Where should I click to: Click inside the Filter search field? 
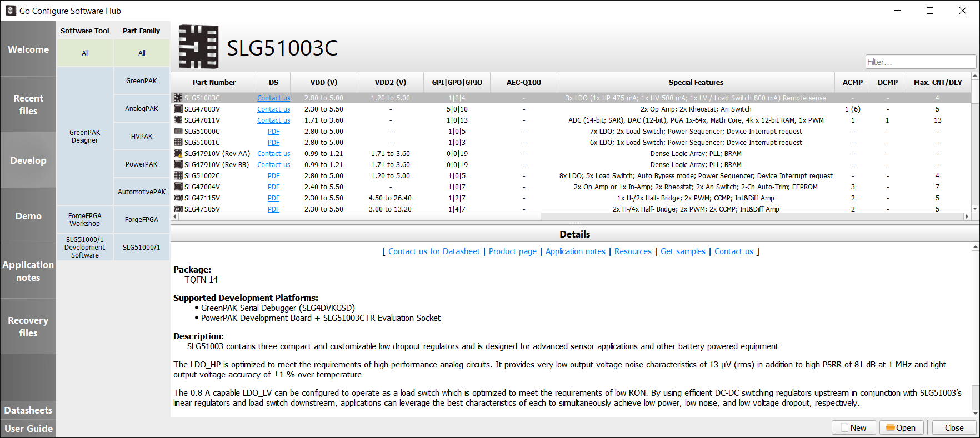pos(920,62)
